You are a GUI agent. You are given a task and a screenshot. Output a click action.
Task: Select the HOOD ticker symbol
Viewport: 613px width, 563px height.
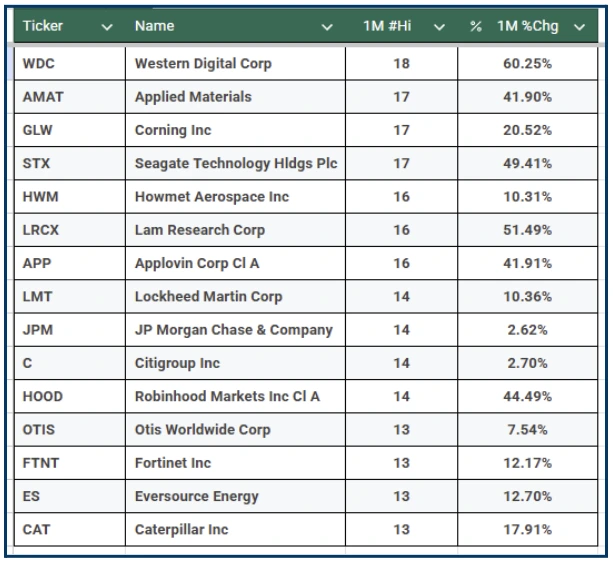42,396
